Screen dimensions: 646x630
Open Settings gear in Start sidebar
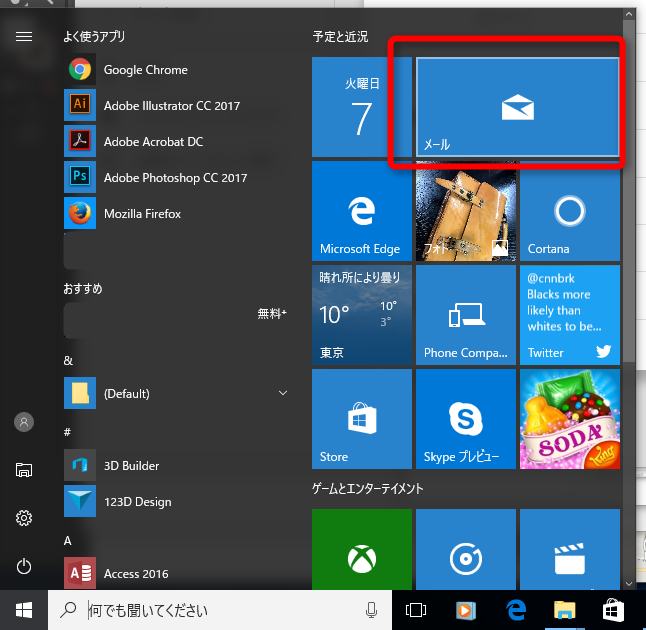[24, 518]
